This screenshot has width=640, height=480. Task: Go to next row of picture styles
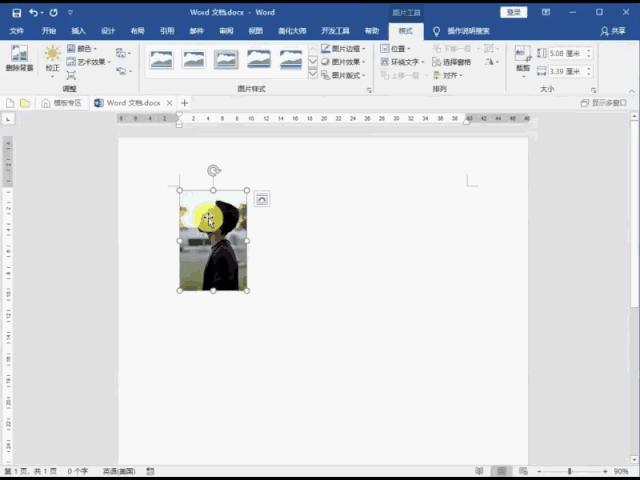[313, 61]
